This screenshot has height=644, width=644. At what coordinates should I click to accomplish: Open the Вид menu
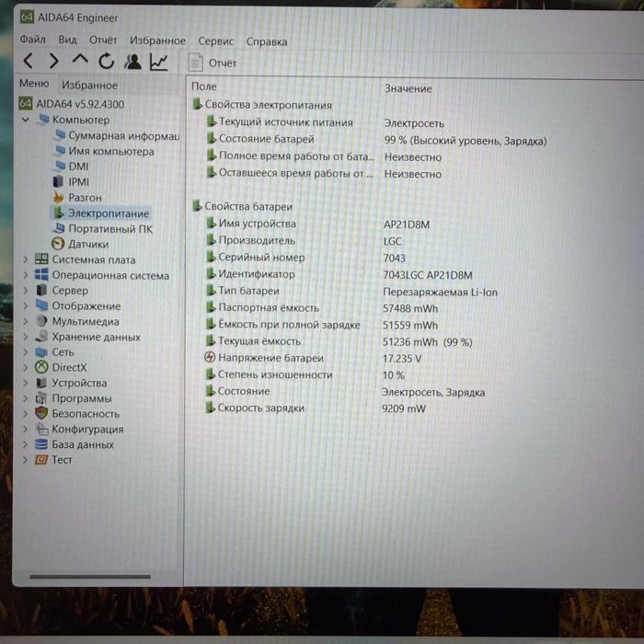[67, 40]
